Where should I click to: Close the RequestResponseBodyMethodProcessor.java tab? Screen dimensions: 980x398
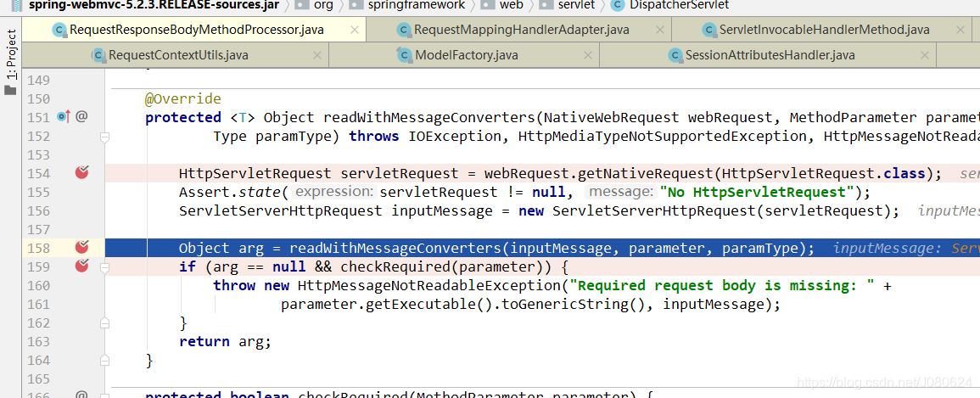click(355, 30)
